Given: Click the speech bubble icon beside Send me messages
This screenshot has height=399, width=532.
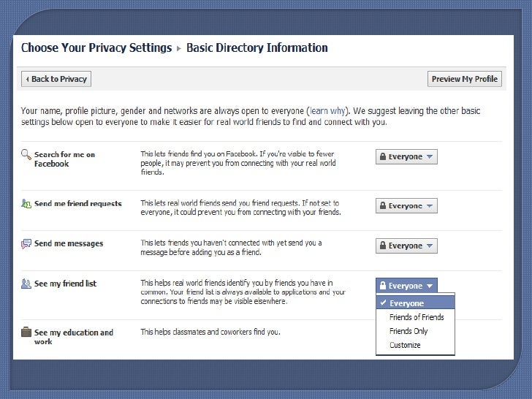Looking at the screenshot, I should [26, 243].
